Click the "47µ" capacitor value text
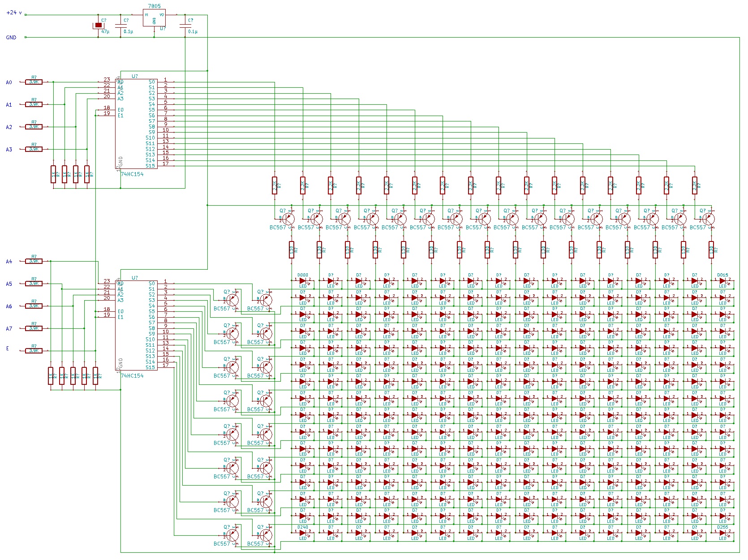This screenshot has width=748, height=560. pos(105,32)
